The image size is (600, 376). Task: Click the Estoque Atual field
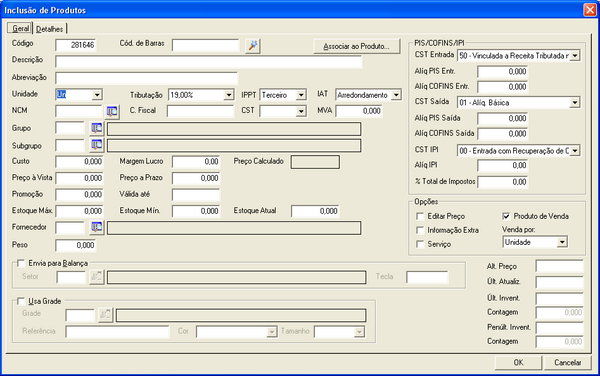315,211
